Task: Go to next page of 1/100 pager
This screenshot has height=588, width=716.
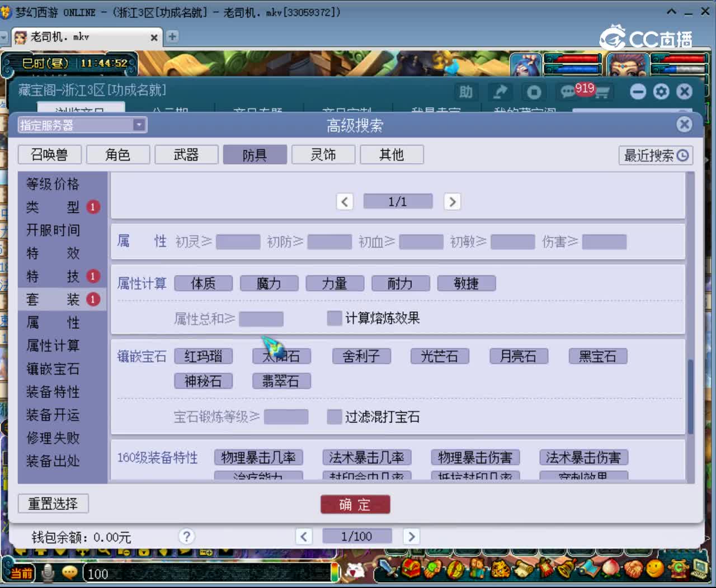Action: pos(411,537)
